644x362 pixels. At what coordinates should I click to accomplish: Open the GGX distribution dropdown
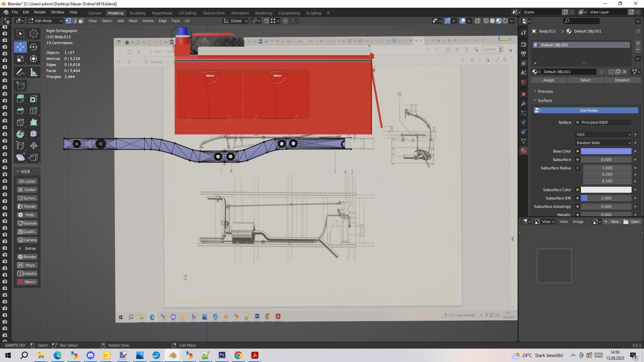(603, 134)
